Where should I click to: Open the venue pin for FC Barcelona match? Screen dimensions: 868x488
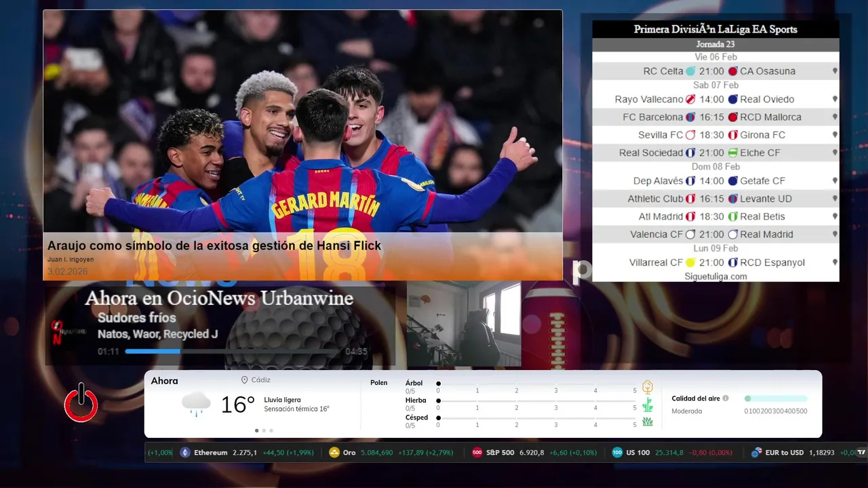pyautogui.click(x=835, y=117)
